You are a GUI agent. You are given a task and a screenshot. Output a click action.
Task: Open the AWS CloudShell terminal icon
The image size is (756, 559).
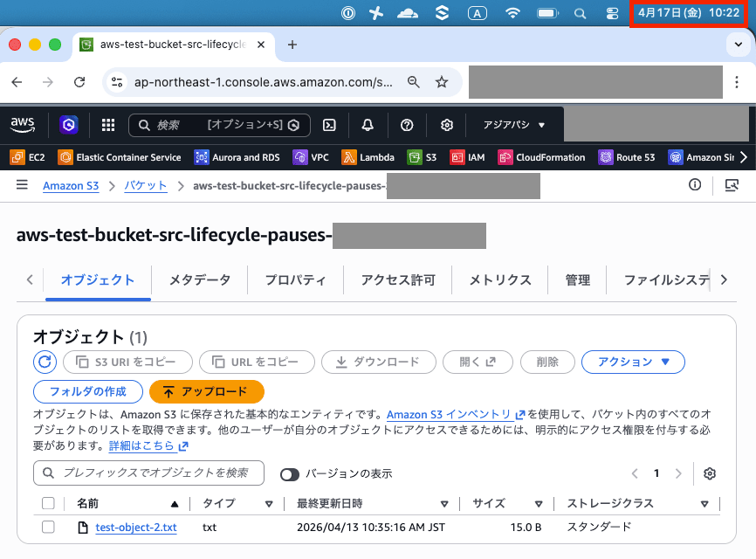click(x=329, y=125)
